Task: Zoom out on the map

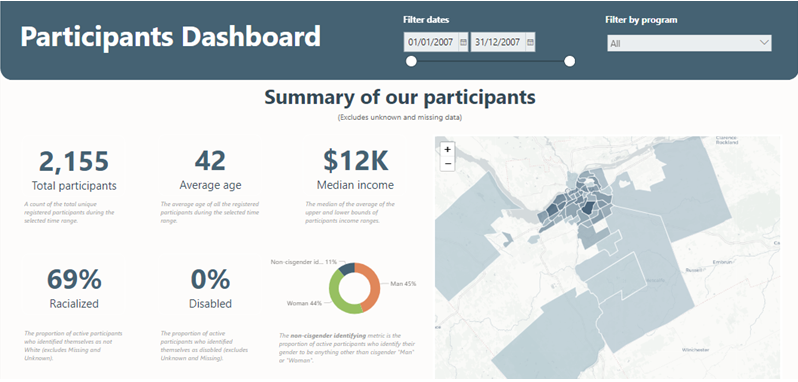Action: [447, 163]
